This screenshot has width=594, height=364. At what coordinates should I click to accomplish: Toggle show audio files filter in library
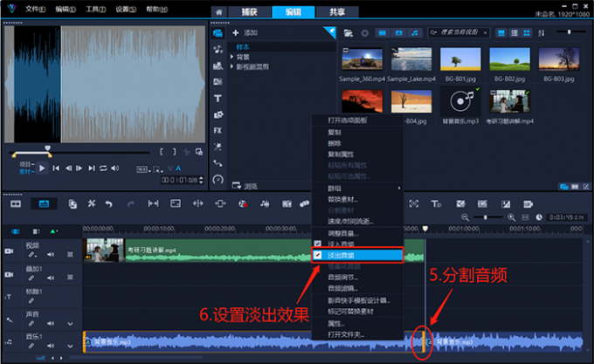(x=415, y=33)
